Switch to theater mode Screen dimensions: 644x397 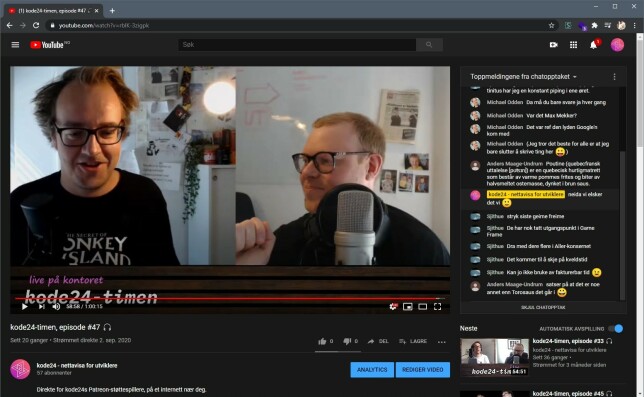click(x=422, y=307)
